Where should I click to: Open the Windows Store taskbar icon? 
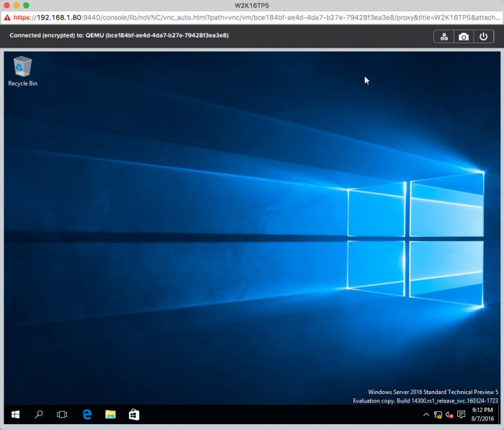(x=134, y=415)
